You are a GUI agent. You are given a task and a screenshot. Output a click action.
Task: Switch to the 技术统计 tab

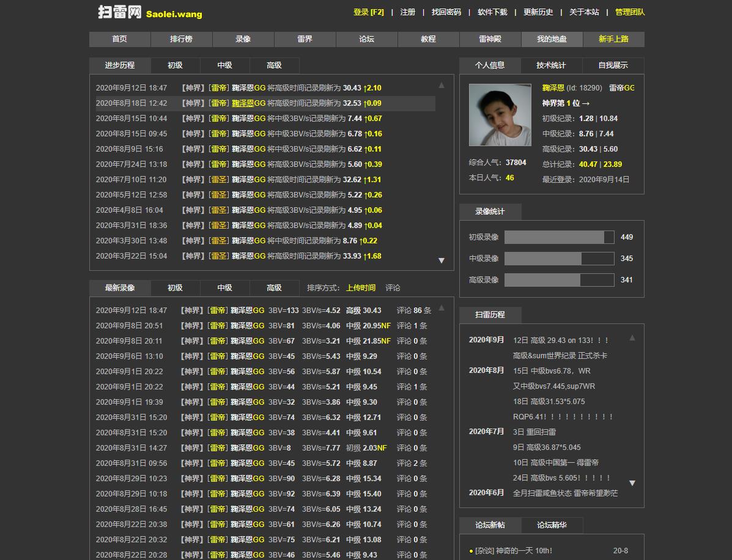551,65
